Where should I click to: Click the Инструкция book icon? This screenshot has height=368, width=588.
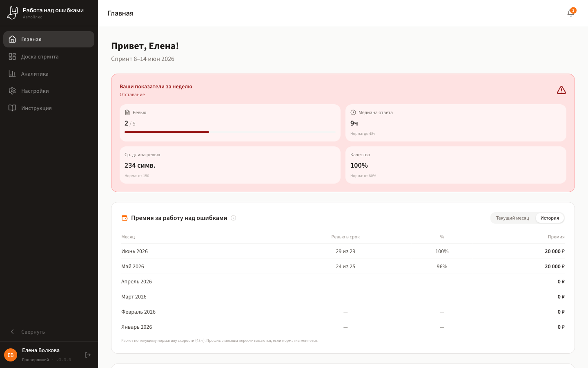pyautogui.click(x=12, y=108)
